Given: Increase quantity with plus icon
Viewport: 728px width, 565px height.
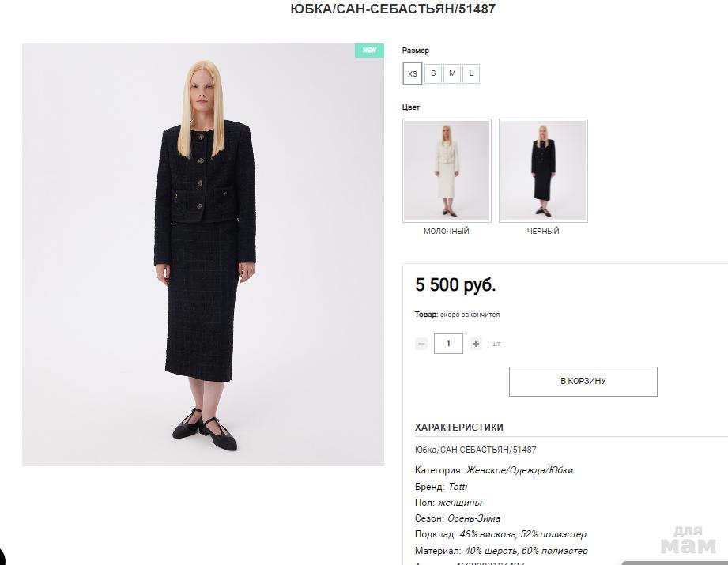Looking at the screenshot, I should [475, 344].
